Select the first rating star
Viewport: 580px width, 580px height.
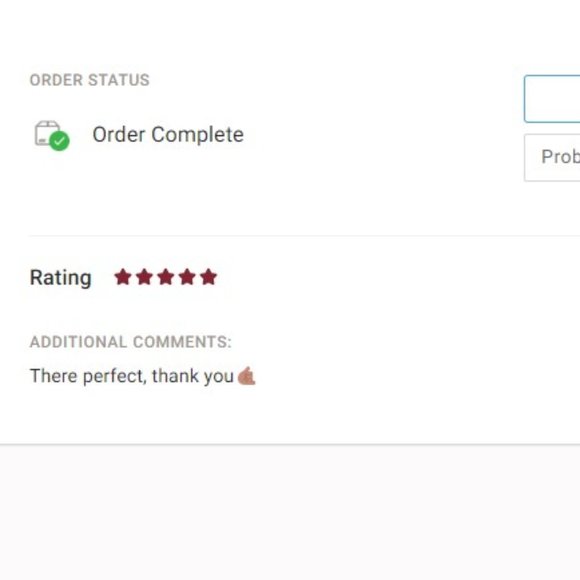tap(123, 277)
